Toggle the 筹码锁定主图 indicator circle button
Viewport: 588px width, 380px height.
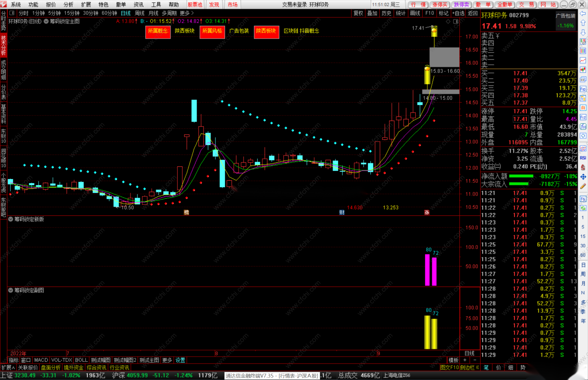click(x=46, y=21)
